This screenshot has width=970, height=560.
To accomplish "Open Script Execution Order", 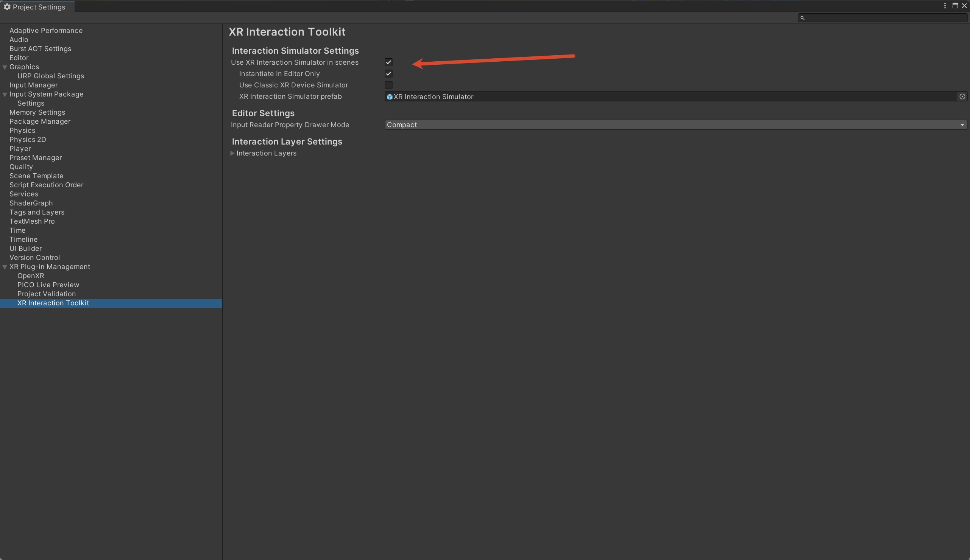I will (46, 185).
